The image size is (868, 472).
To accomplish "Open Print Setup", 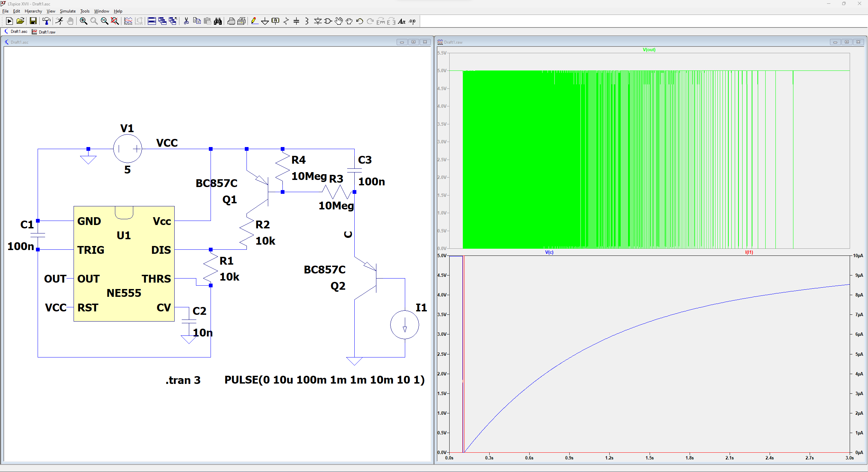I will (241, 21).
